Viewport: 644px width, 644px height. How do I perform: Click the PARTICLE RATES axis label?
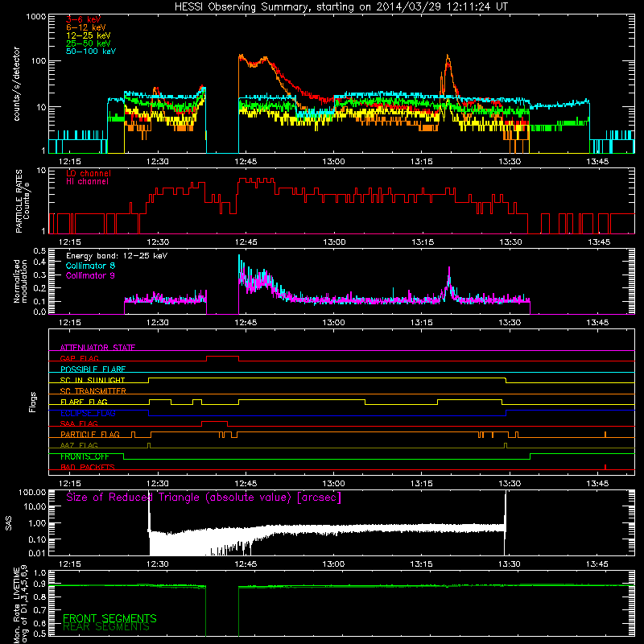(x=23, y=201)
